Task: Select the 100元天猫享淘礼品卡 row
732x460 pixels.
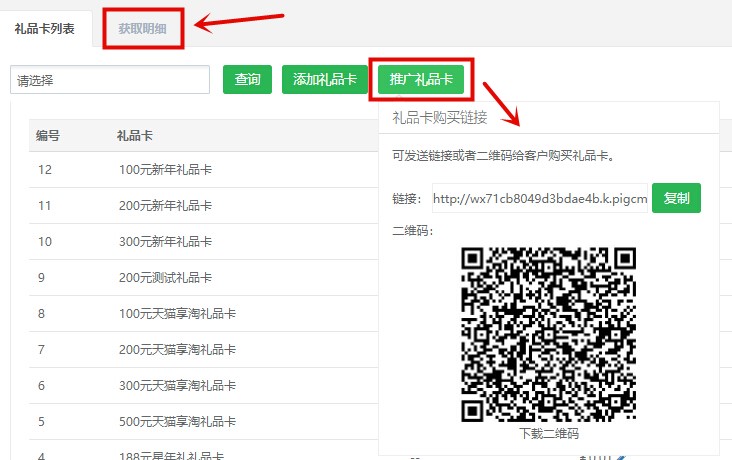Action: [x=204, y=313]
